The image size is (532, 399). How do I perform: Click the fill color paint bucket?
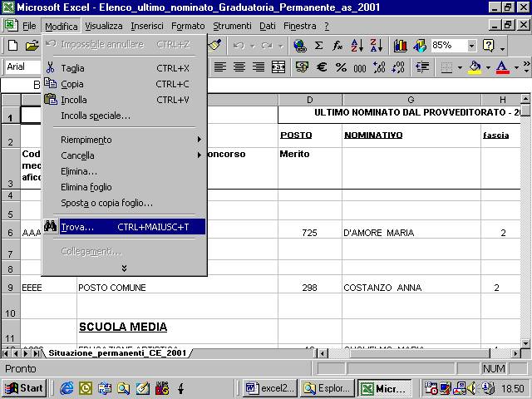(475, 67)
